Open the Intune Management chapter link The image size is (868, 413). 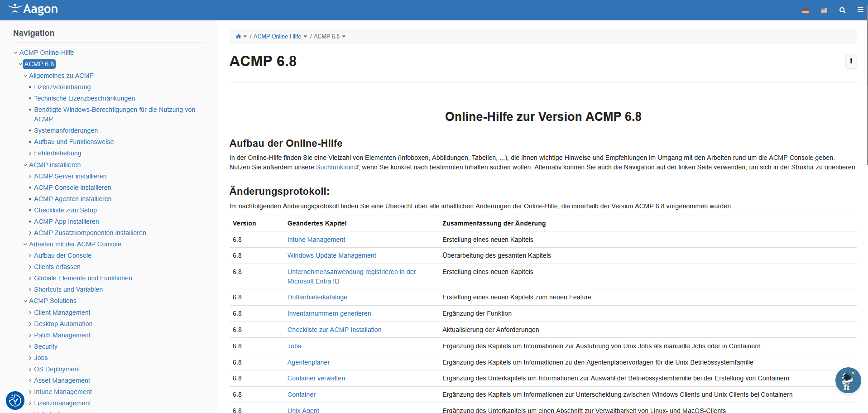316,240
